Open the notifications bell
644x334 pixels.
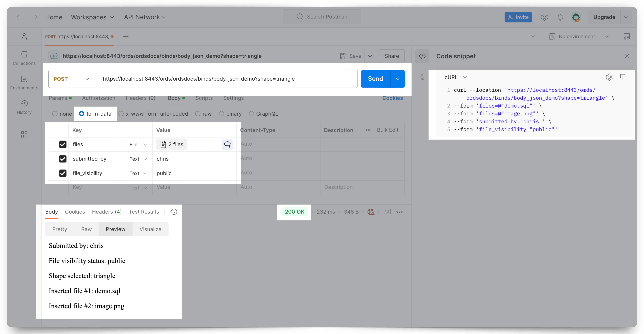[x=560, y=17]
